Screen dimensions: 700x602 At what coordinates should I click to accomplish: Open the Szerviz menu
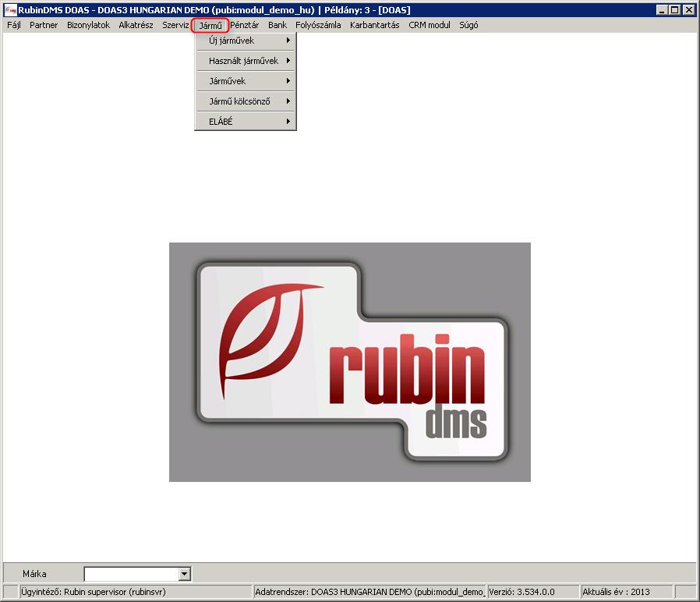pos(175,25)
